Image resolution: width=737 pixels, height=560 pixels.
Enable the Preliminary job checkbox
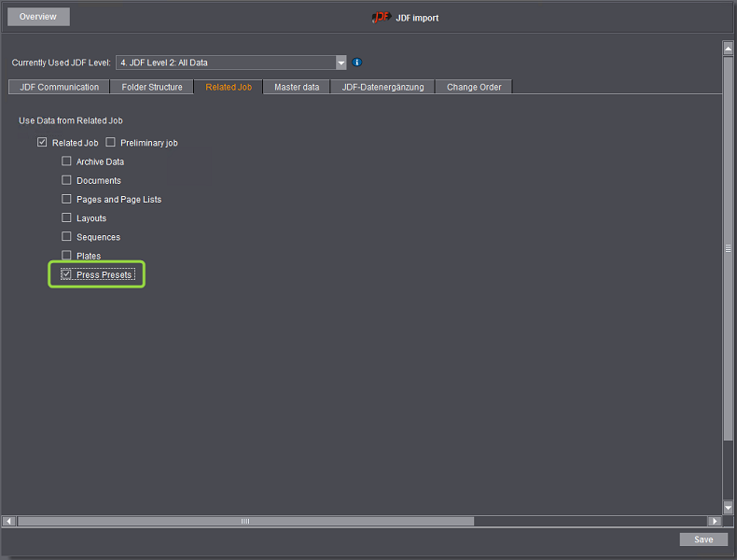[x=111, y=143]
